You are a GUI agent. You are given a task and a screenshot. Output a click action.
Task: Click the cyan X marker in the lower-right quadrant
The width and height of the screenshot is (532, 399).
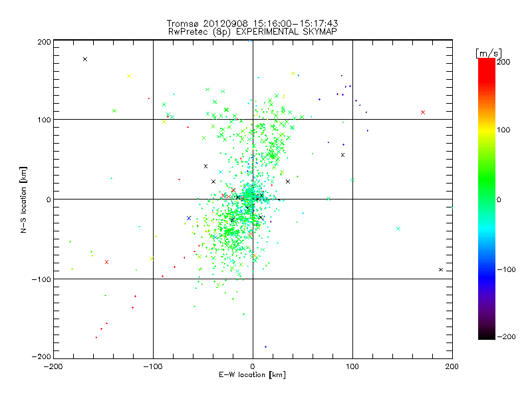[398, 229]
